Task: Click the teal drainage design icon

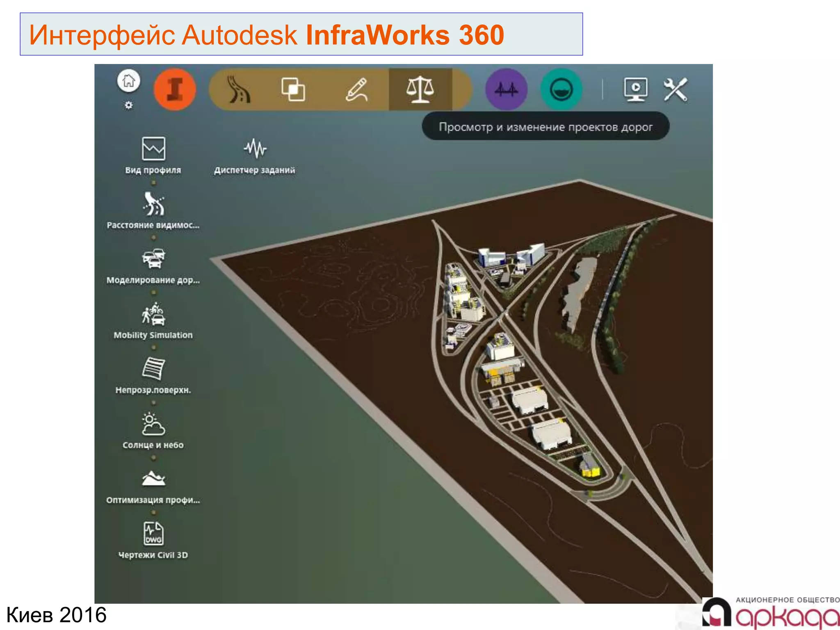Action: coord(561,89)
